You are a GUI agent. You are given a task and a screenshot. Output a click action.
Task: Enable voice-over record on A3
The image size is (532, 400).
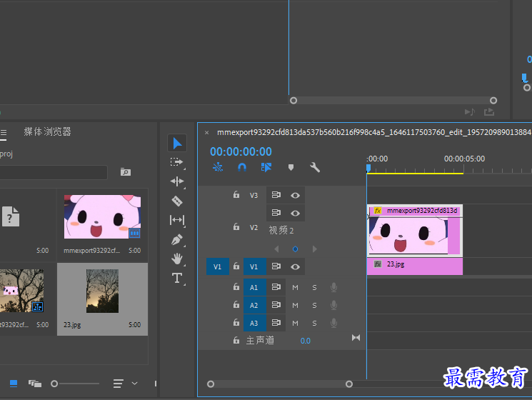(334, 323)
